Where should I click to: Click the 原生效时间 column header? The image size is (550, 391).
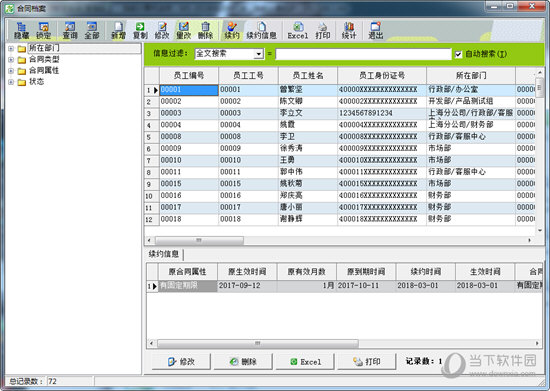247,271
